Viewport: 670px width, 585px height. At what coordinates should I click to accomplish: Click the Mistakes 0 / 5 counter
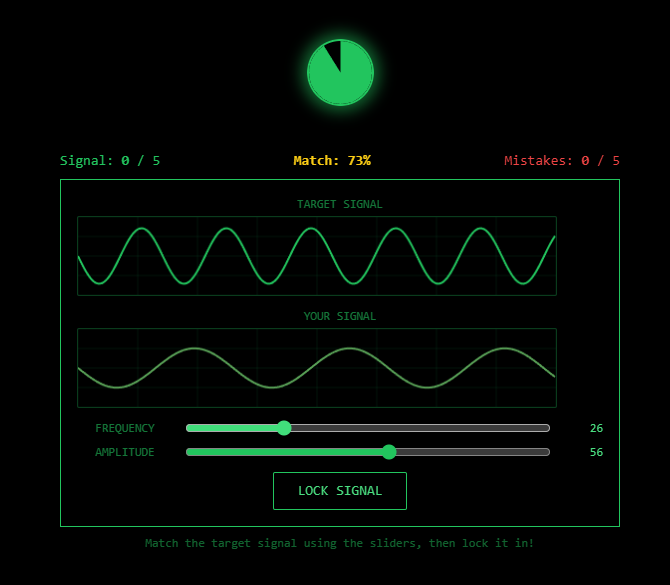pos(562,161)
